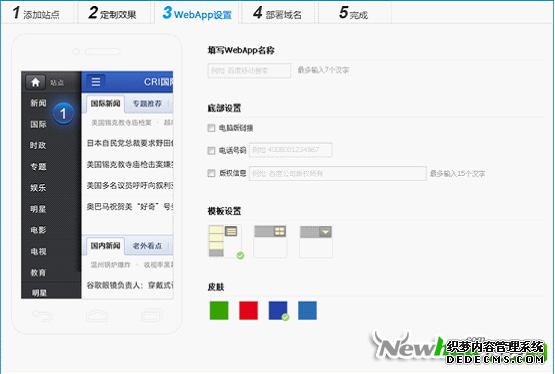Click the WebApp name input field
Image resolution: width=555 pixels, height=374 pixels.
(249, 70)
